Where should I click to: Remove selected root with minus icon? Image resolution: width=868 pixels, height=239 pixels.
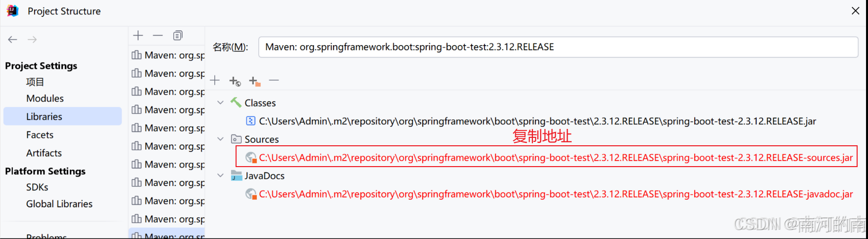click(274, 80)
